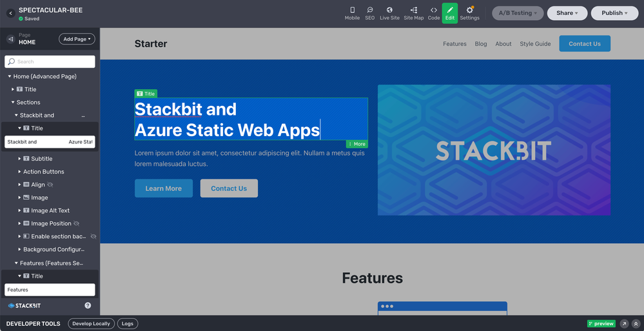Select the Image Alt Text tree row
This screenshot has height=331, width=644.
tap(50, 210)
